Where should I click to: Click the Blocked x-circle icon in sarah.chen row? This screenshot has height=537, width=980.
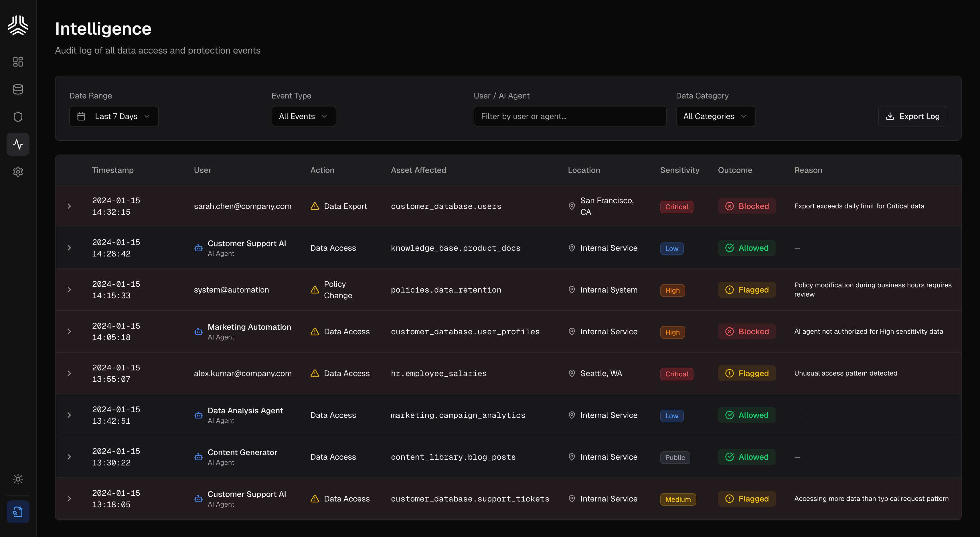729,206
